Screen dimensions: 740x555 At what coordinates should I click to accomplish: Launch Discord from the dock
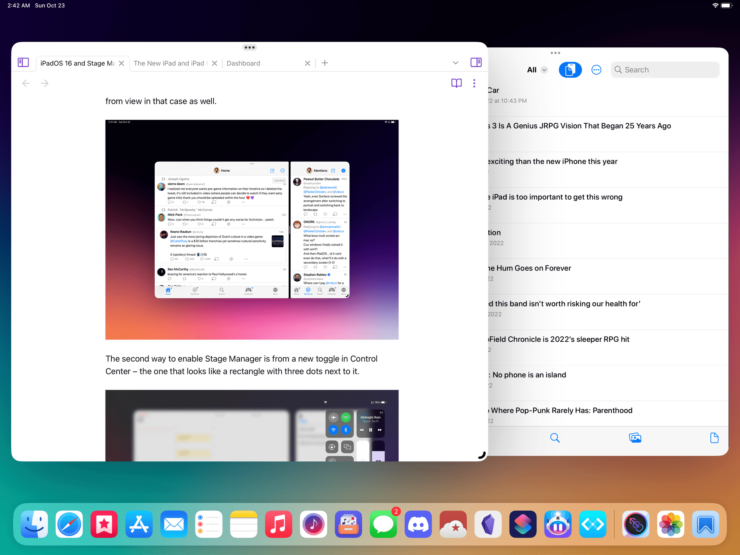pos(419,523)
